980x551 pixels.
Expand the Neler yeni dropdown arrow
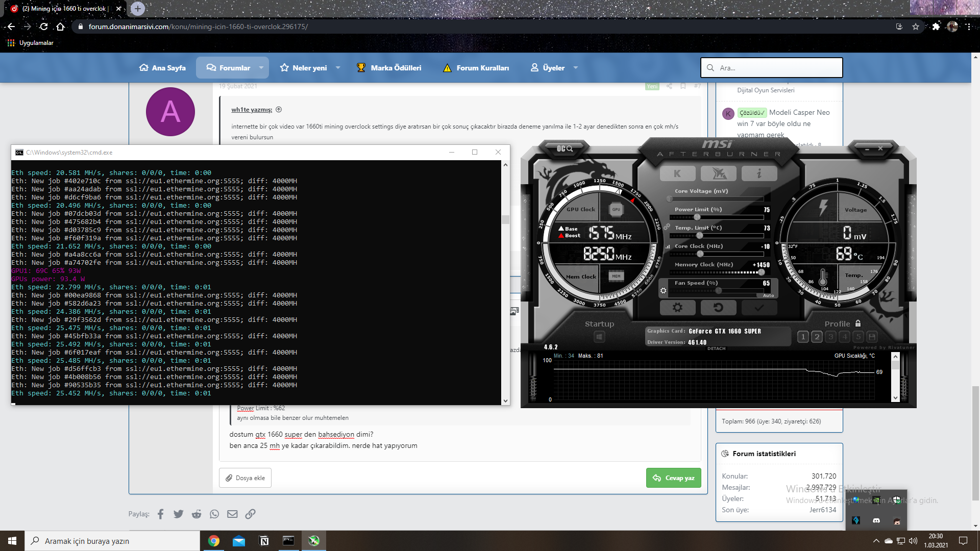338,68
